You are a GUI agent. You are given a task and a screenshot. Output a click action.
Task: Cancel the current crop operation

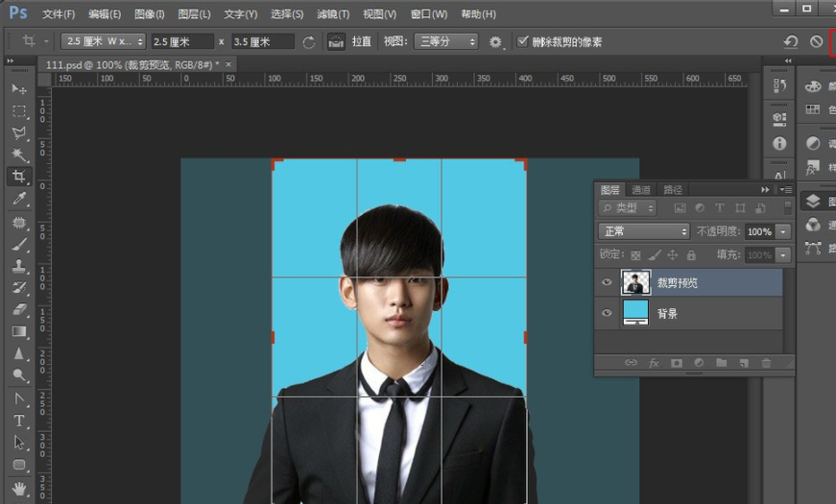pyautogui.click(x=816, y=42)
